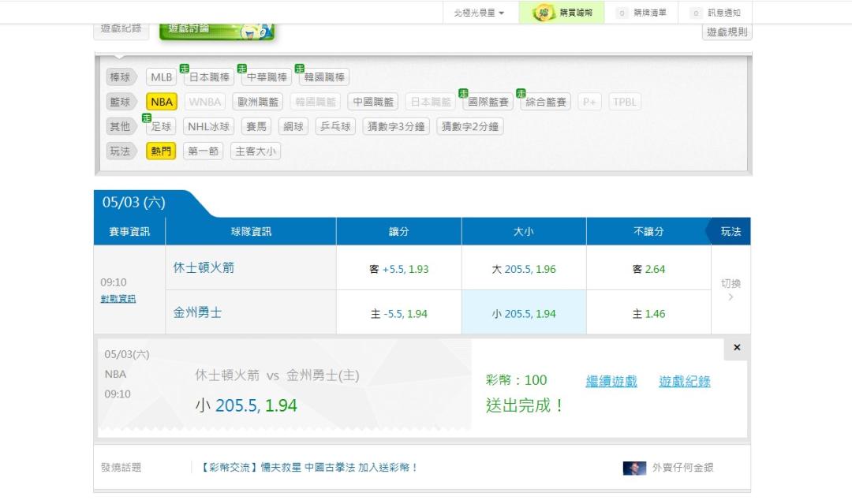Viewport: 852px width, 504px height.
Task: Select the 賽馬 filter
Action: [256, 126]
